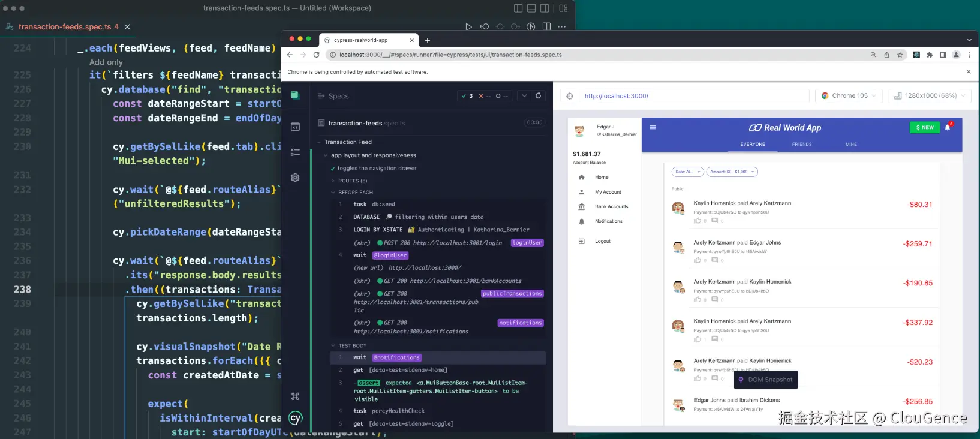The height and width of the screenshot is (439, 980).
Task: Open the Amount: $0 - $1,000 filter dropdown
Action: click(x=732, y=172)
